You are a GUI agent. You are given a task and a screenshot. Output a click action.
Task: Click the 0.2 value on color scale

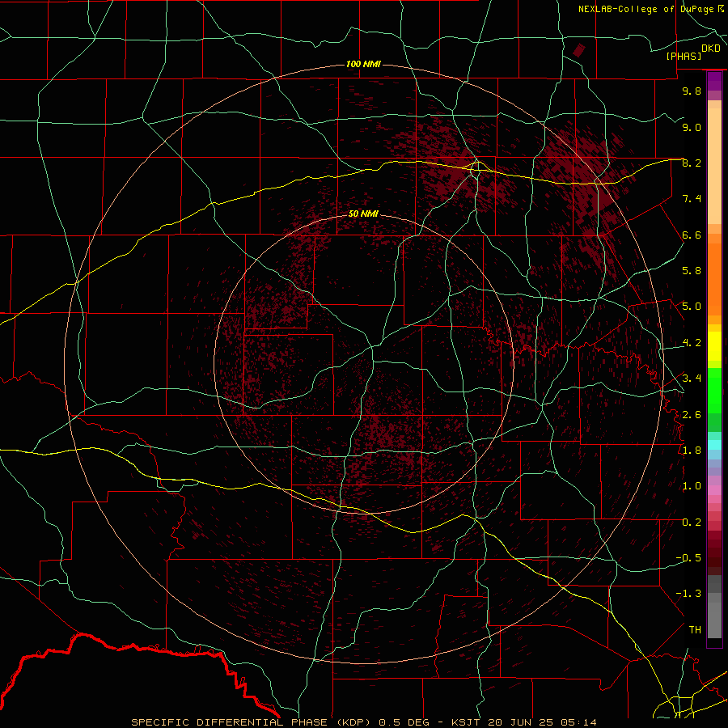tap(692, 523)
